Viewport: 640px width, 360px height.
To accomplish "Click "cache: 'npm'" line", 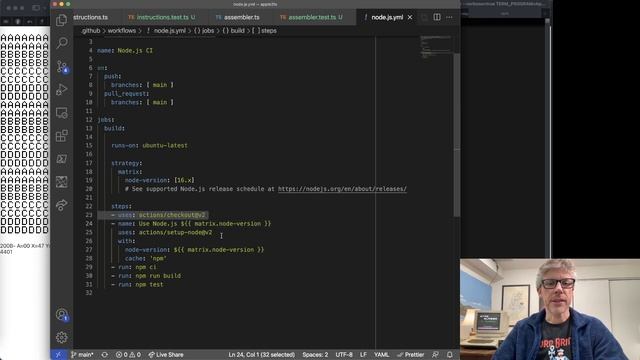I will pos(146,259).
